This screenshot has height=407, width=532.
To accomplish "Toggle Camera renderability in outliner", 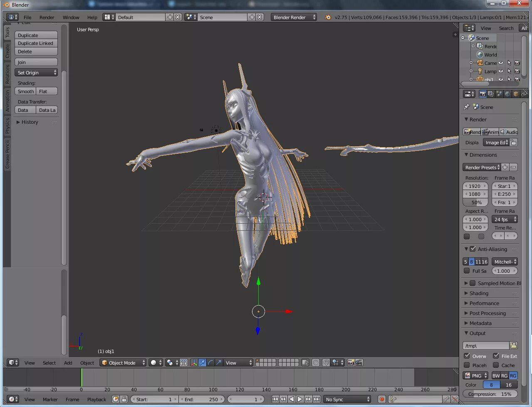I will coord(517,63).
